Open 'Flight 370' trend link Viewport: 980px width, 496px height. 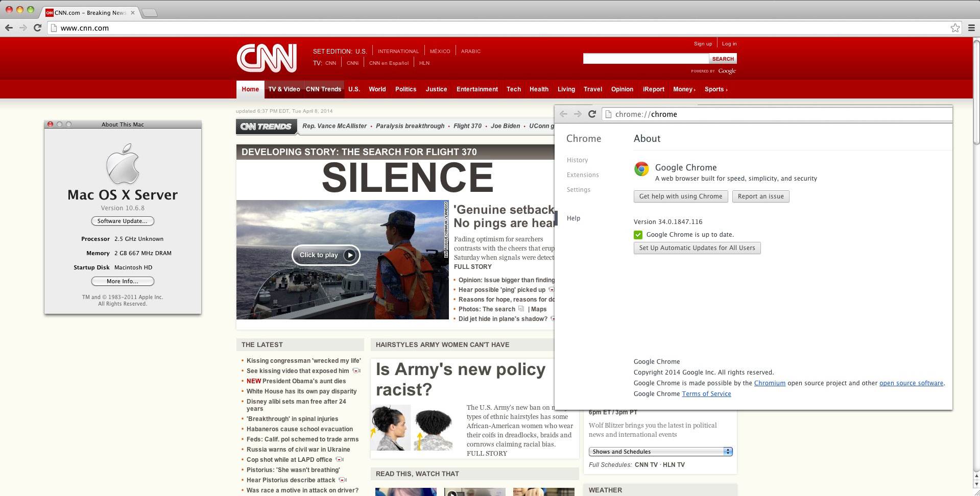click(x=467, y=126)
